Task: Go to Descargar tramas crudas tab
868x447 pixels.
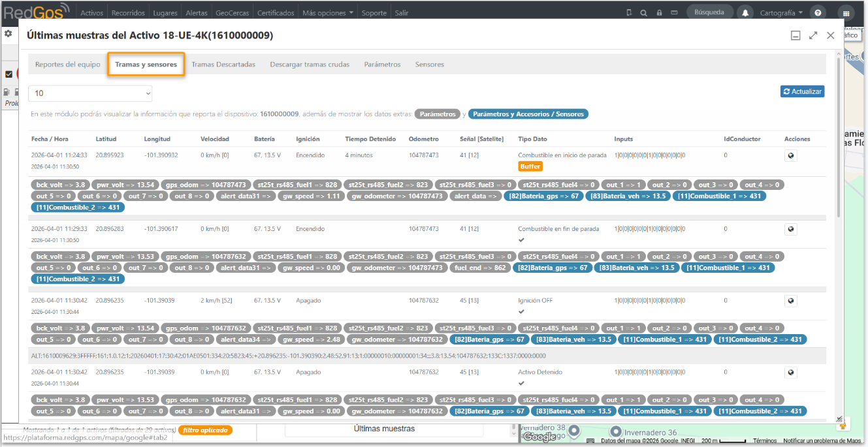Action: 310,65
